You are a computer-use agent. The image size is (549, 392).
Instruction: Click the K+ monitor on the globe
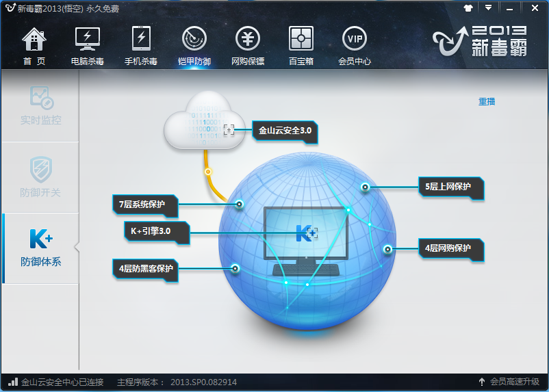coord(306,241)
